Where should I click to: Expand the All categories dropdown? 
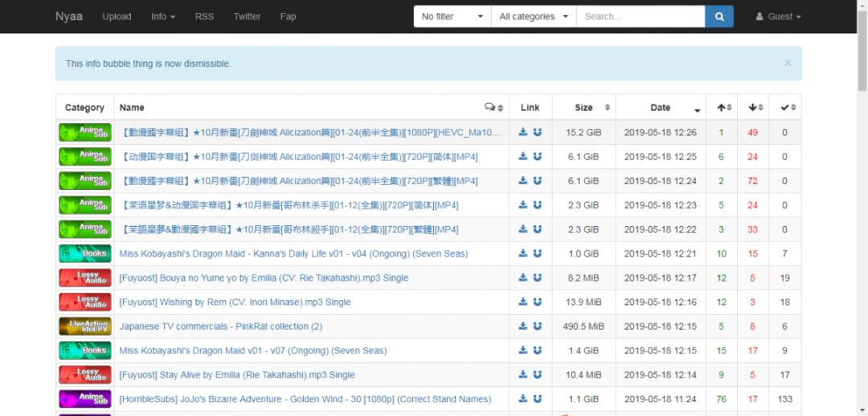533,16
